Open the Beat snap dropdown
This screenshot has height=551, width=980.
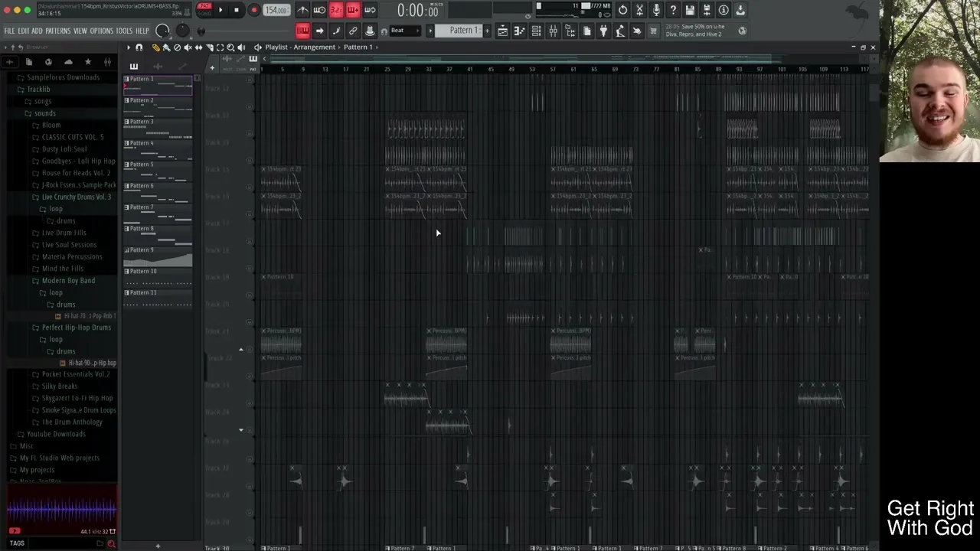(404, 31)
